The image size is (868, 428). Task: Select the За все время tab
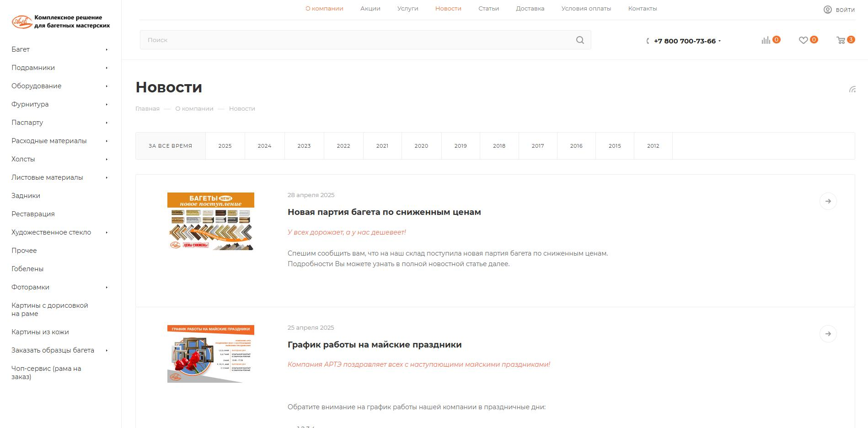coord(171,146)
